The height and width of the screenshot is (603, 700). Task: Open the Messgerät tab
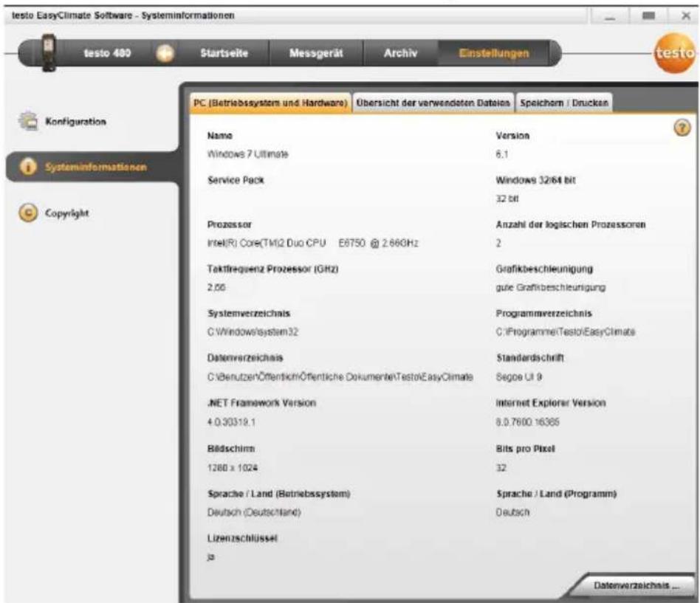click(316, 53)
